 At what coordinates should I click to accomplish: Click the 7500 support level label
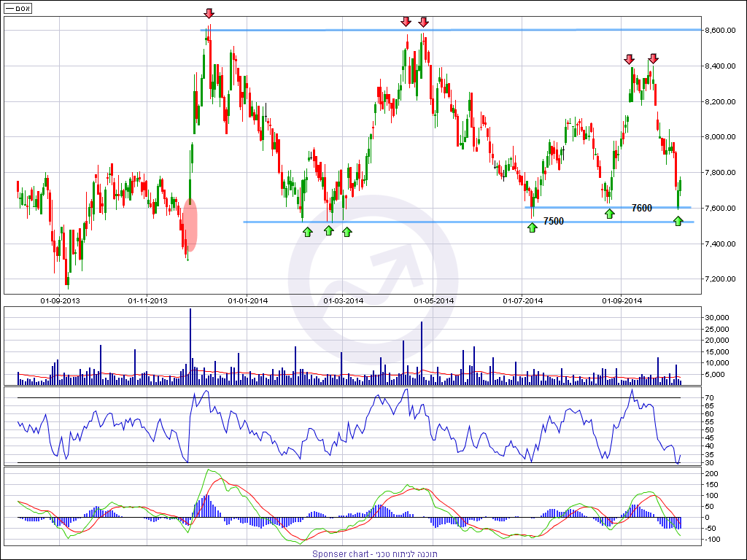tap(554, 221)
